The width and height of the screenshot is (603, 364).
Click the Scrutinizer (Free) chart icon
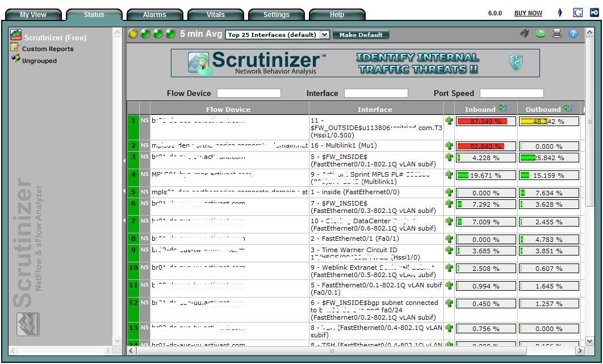point(16,36)
